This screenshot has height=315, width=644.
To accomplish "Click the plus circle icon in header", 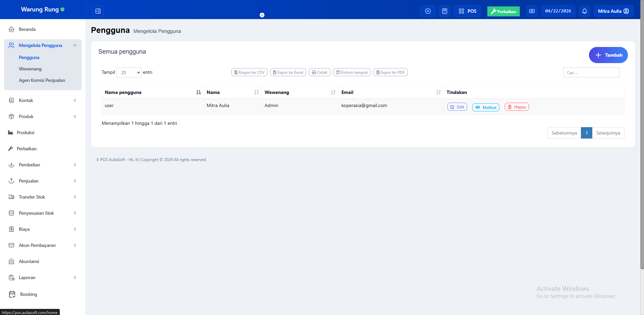I will coord(428,11).
